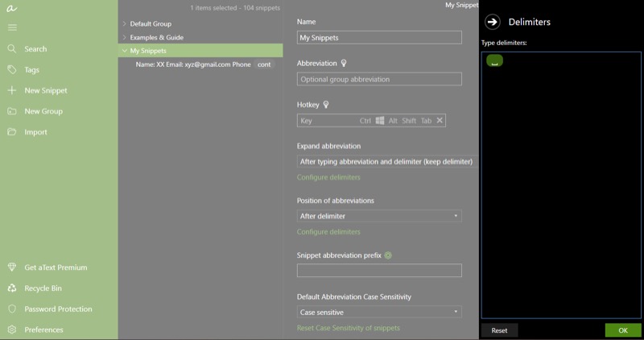Open Get aText Premium

pyautogui.click(x=56, y=267)
